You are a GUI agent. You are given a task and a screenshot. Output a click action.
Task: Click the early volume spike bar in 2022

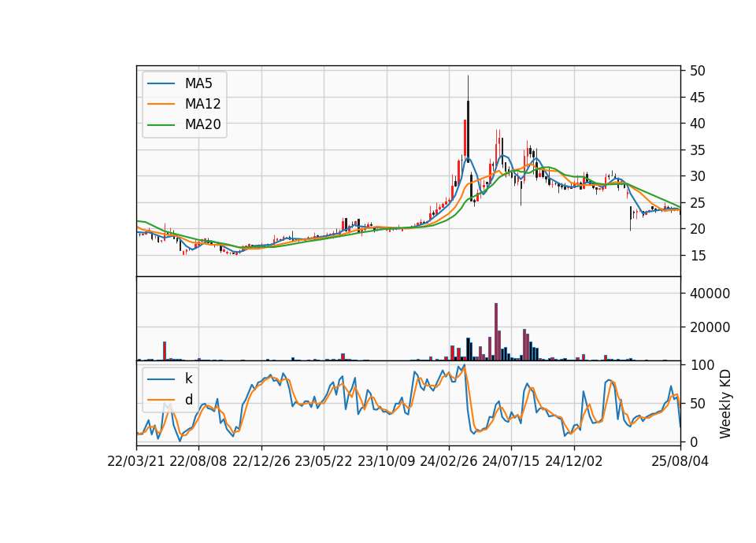pos(165,351)
